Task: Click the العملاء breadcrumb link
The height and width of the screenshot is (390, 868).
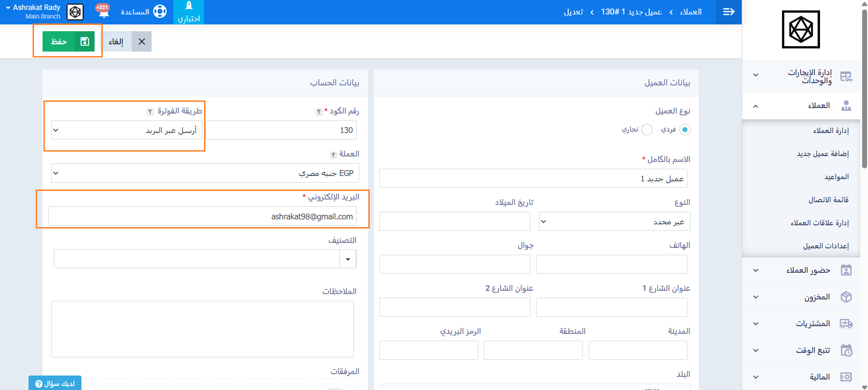Action: click(691, 12)
